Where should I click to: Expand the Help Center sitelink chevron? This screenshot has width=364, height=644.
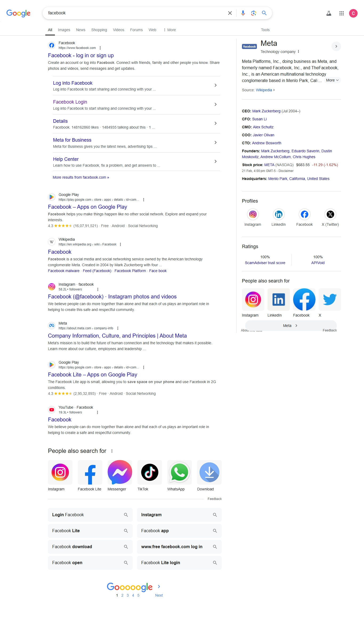[216, 161]
